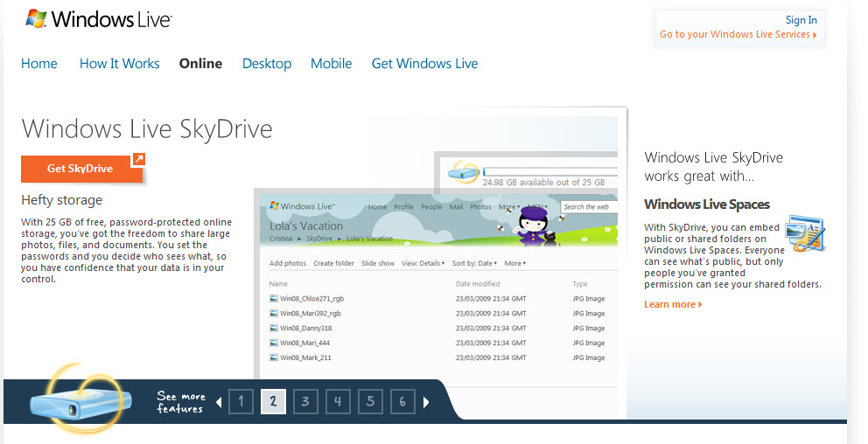Click the Win08_Chloe271_rgb file icon
This screenshot has width=868, height=444.
point(274,299)
